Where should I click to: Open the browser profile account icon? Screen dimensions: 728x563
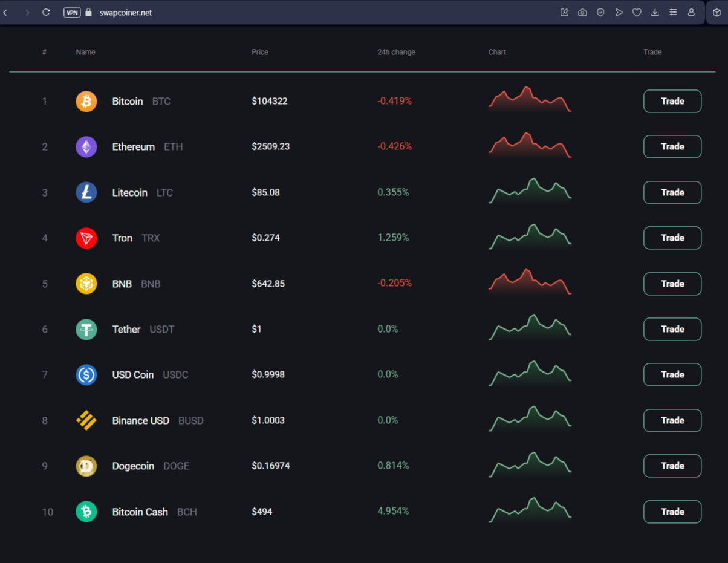tap(691, 12)
